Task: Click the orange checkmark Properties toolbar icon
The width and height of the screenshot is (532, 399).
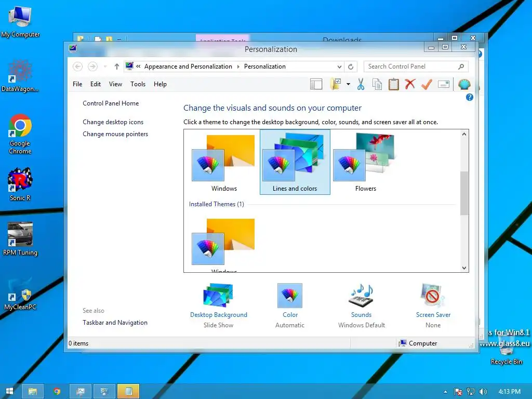Action: [427, 84]
